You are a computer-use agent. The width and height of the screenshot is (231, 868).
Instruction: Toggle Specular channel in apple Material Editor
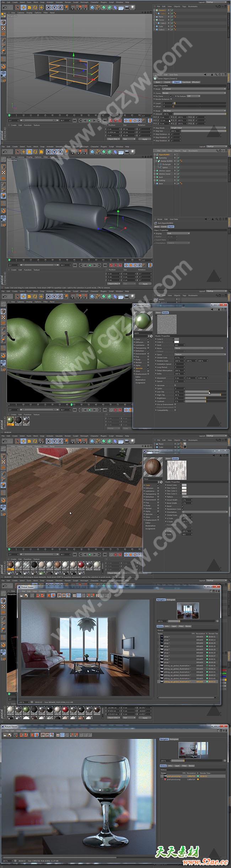[148, 368]
